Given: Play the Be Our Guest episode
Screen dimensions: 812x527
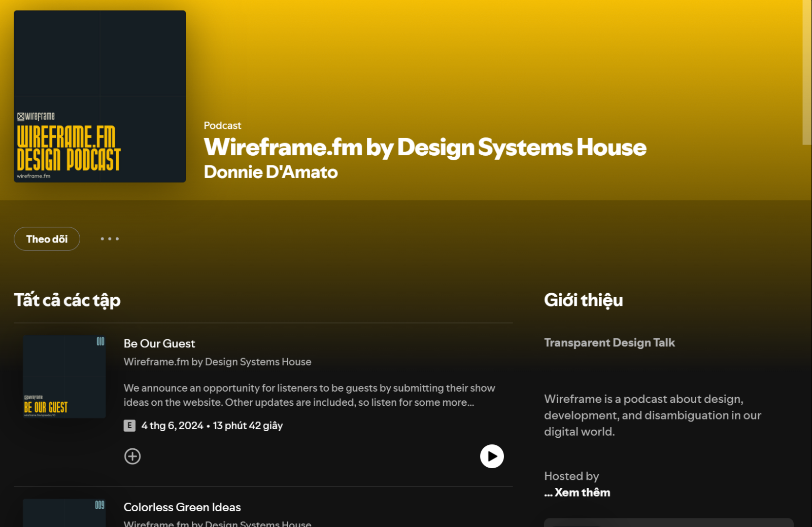Looking at the screenshot, I should [x=492, y=456].
